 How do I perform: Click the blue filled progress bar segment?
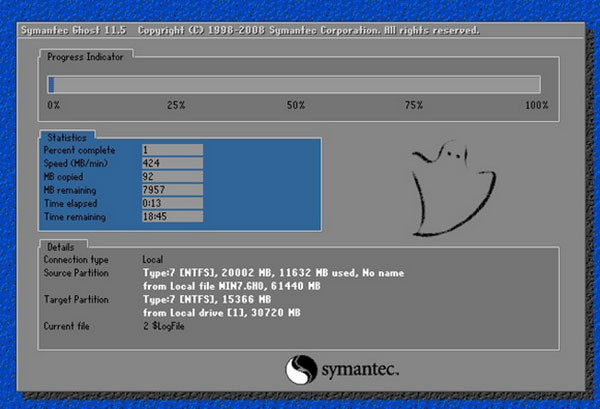51,85
